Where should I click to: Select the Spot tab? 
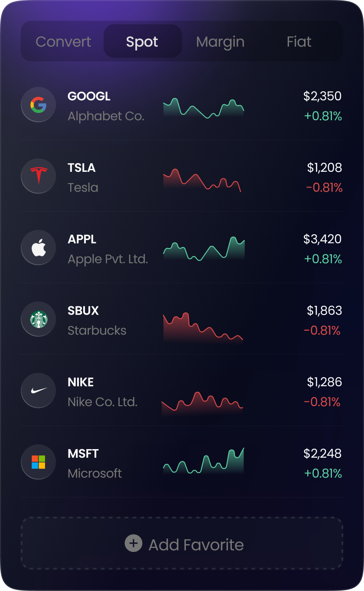point(142,42)
